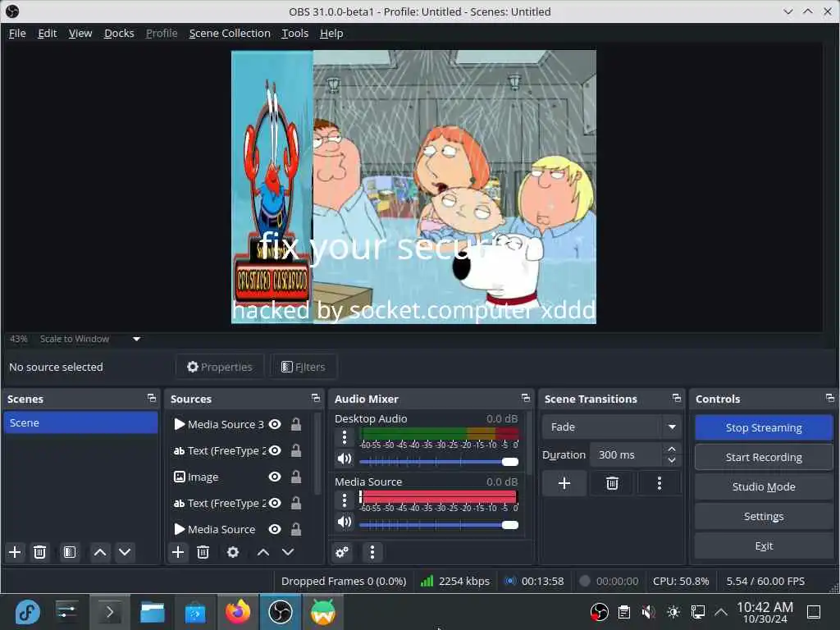The image size is (840, 630).
Task: Open the file manager taskbar icon
Action: click(152, 612)
